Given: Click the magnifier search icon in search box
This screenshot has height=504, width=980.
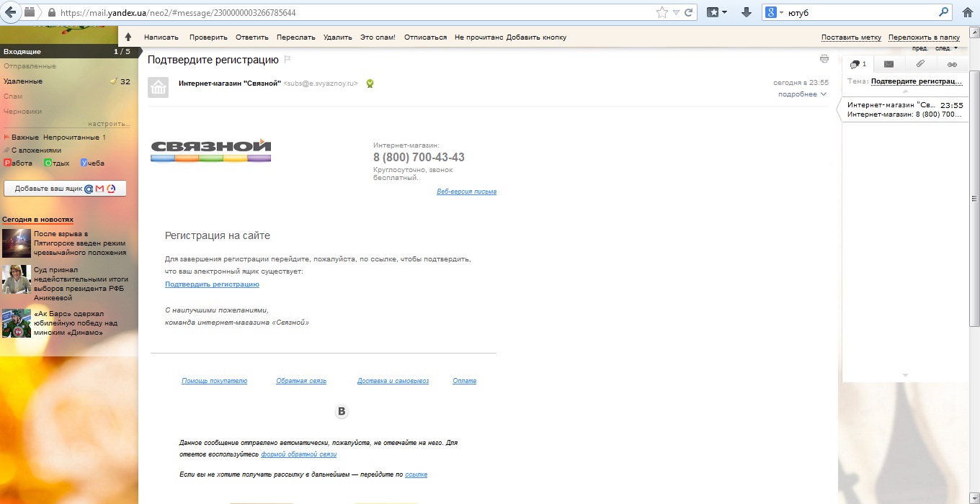Looking at the screenshot, I should 944,12.
